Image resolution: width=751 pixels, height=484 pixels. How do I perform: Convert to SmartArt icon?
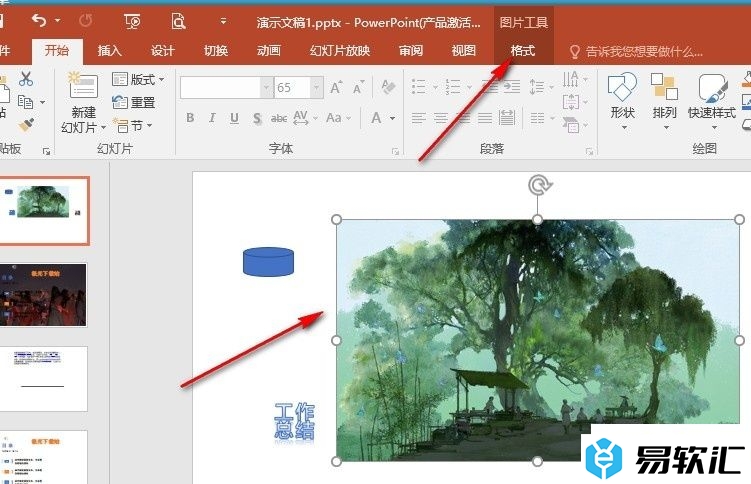[x=571, y=125]
